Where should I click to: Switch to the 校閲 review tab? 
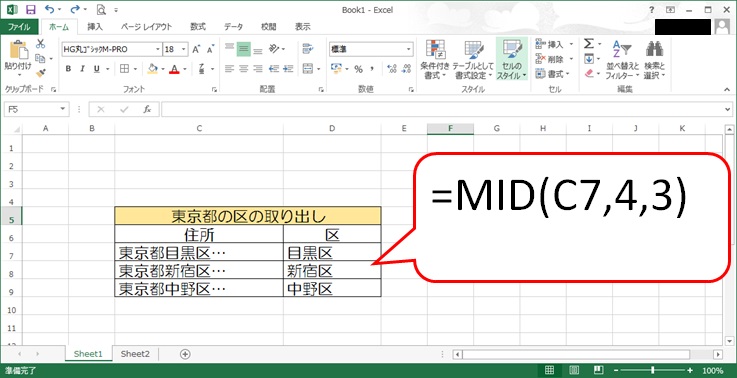pyautogui.click(x=269, y=27)
